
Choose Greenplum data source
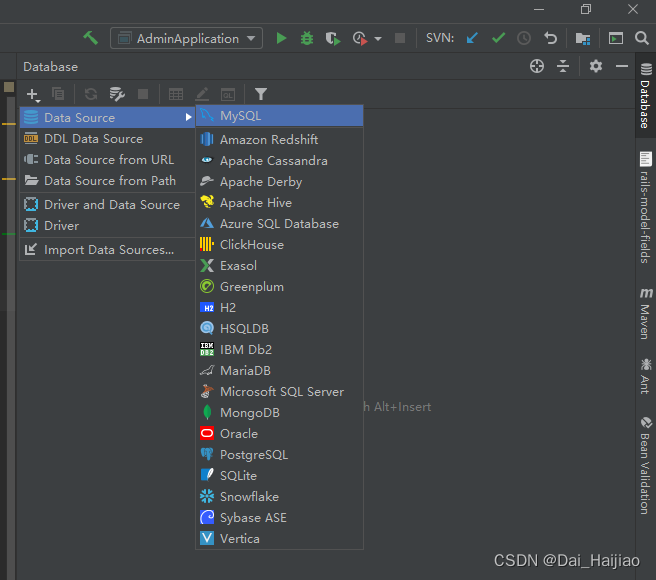tap(279, 287)
